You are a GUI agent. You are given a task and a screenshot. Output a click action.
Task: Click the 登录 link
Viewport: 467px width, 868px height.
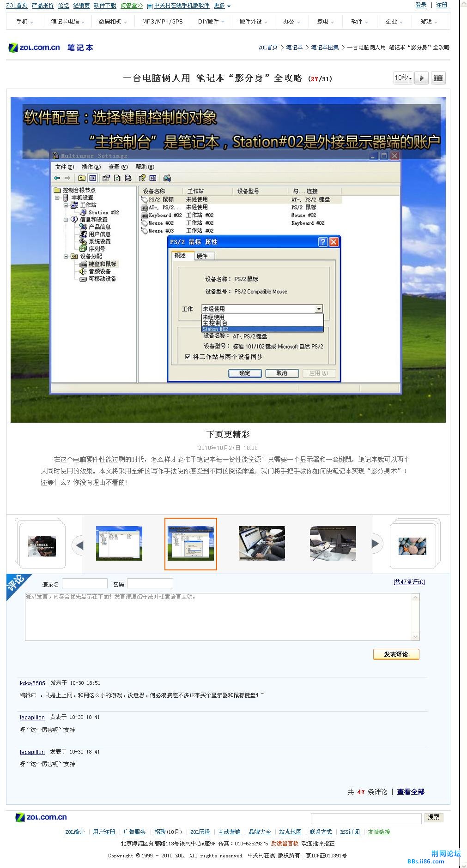click(x=421, y=5)
